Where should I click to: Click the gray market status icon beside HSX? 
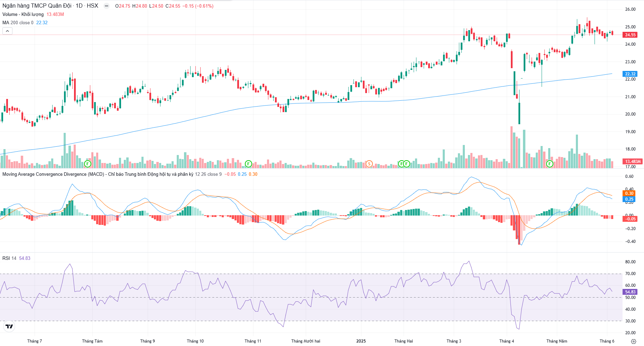(x=107, y=6)
